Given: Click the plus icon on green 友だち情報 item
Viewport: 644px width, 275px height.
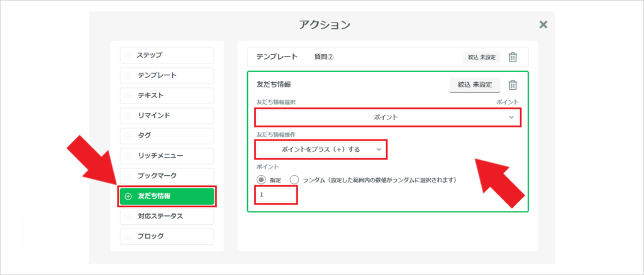Looking at the screenshot, I should [x=128, y=197].
